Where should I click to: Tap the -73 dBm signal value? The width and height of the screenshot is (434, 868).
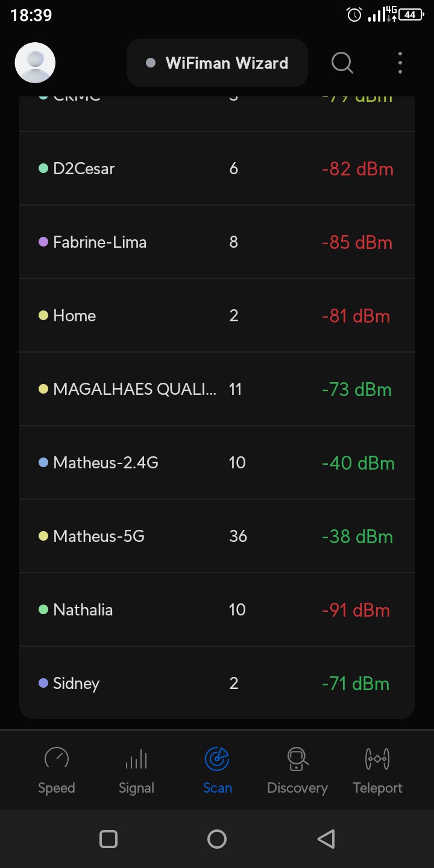356,389
